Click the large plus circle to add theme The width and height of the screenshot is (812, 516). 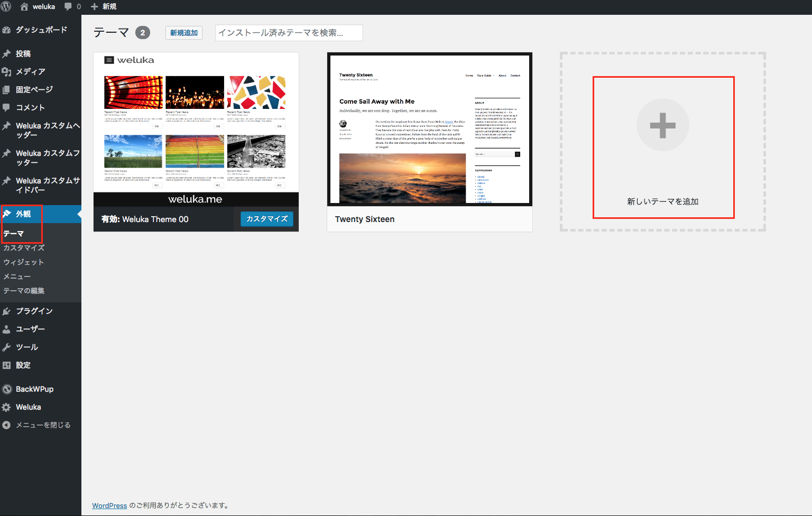pyautogui.click(x=663, y=125)
